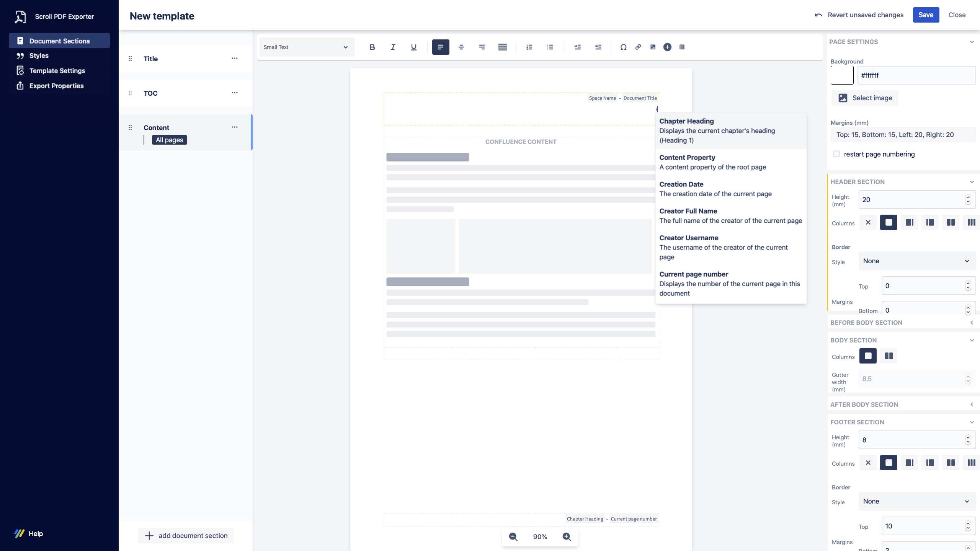Center align the text
Image resolution: width=980 pixels, height=551 pixels.
pyautogui.click(x=461, y=47)
